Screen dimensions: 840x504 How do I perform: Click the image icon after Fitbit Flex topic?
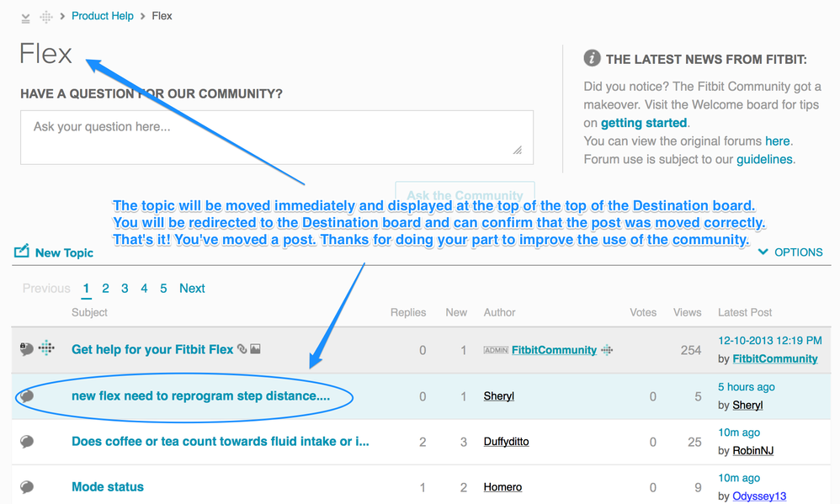click(256, 349)
